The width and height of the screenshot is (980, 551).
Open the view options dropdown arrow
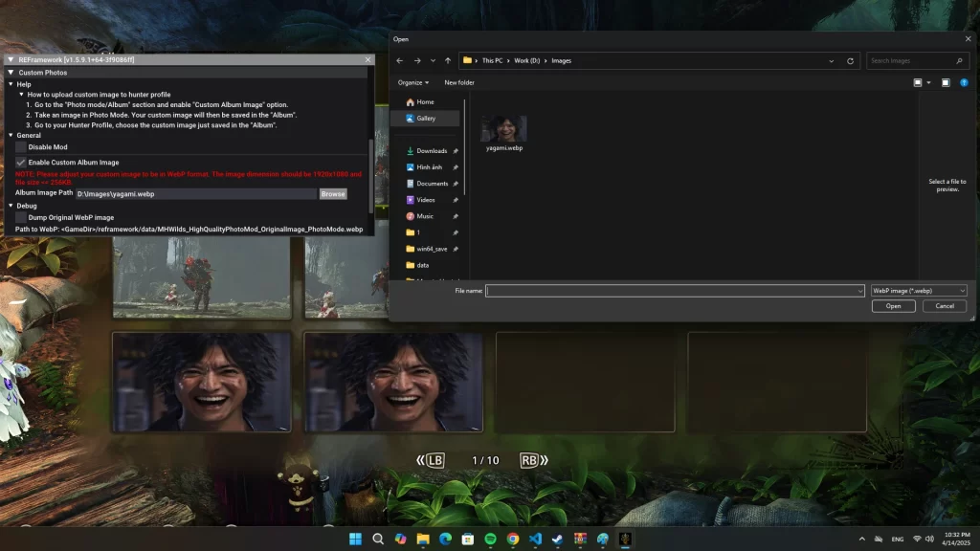[928, 82]
